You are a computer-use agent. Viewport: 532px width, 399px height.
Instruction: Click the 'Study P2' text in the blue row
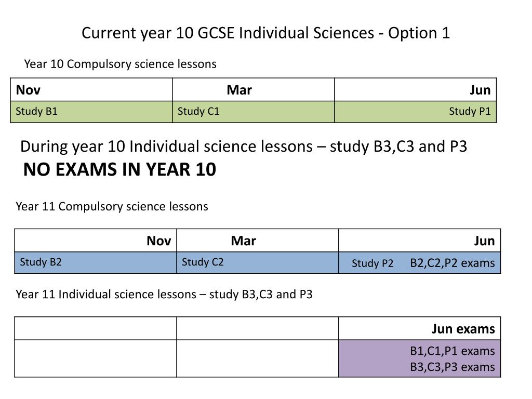pyautogui.click(x=372, y=263)
